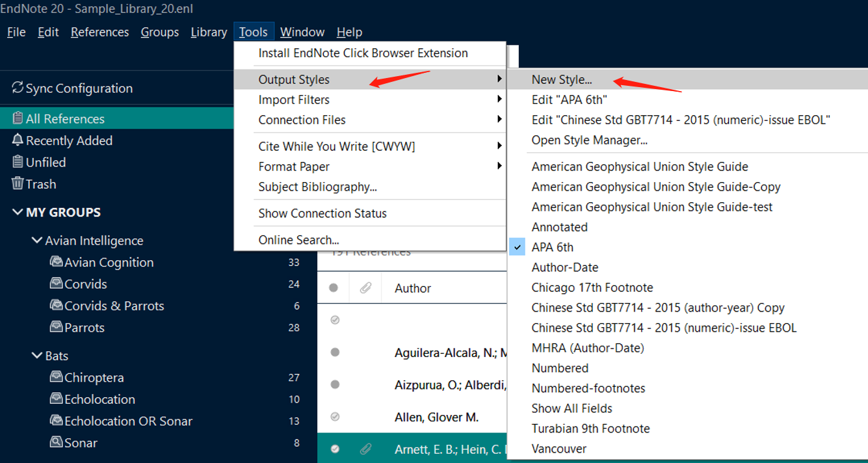Click the Unfiled clipboard icon
The image size is (868, 463).
pyautogui.click(x=18, y=162)
